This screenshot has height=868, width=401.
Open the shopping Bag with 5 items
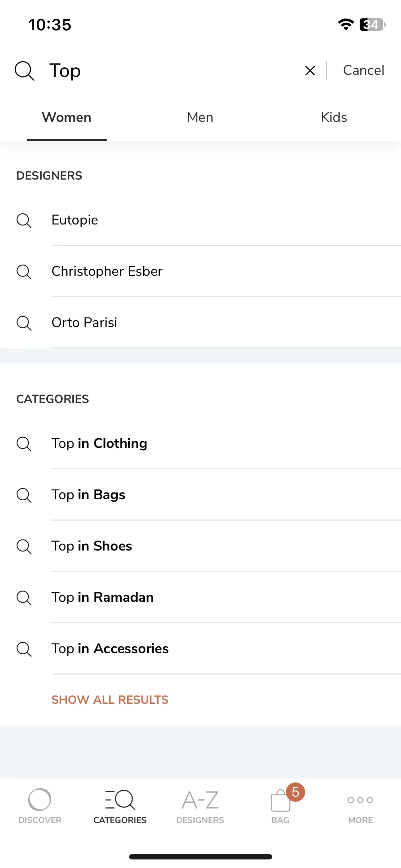281,800
